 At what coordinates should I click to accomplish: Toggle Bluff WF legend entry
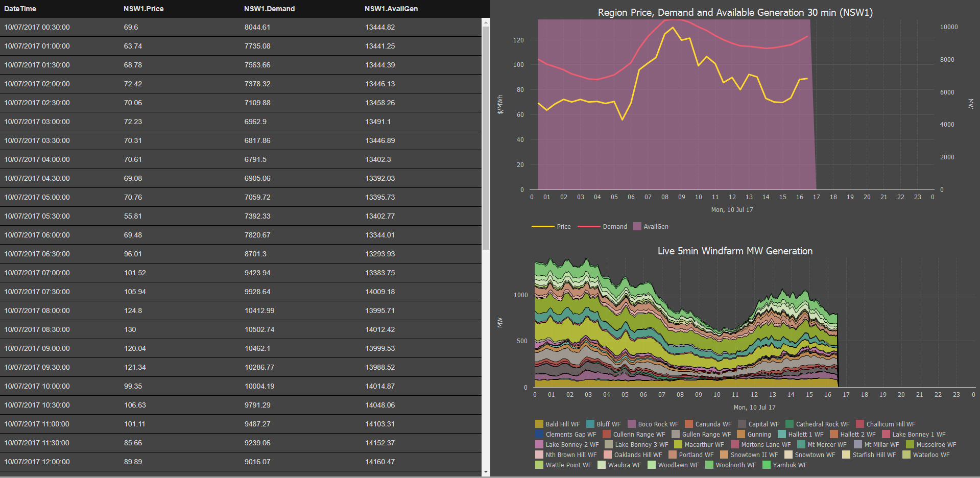click(x=603, y=424)
